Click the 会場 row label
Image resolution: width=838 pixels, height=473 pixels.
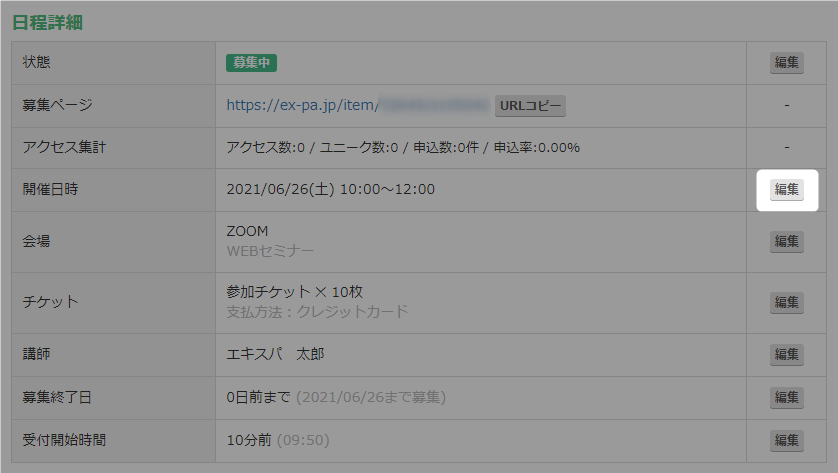click(x=36, y=242)
